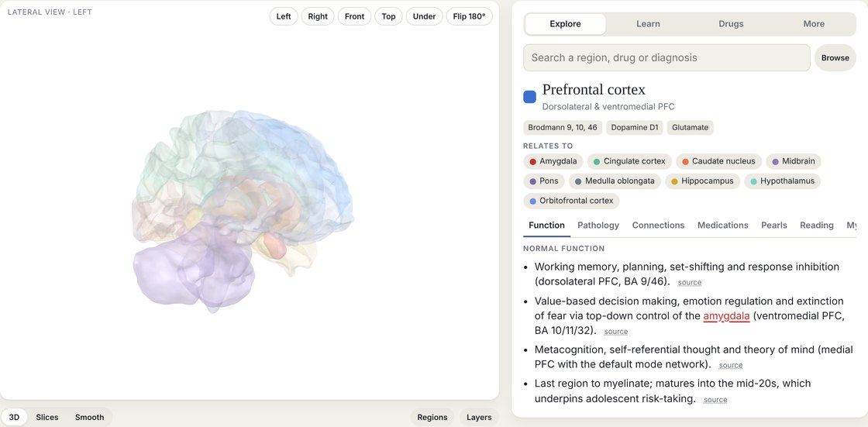Image resolution: width=868 pixels, height=427 pixels.
Task: Click the purple cerebellum on the 3D brain
Action: 166,274
